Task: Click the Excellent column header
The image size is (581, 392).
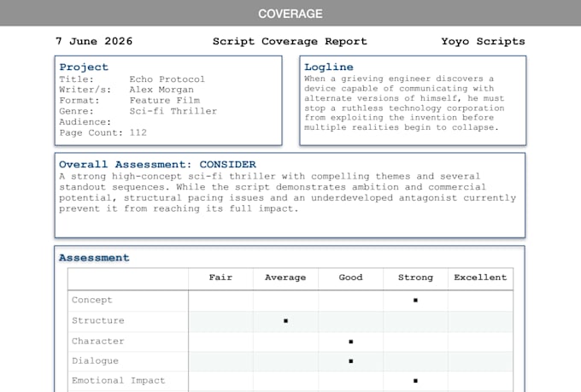Action: 480,278
